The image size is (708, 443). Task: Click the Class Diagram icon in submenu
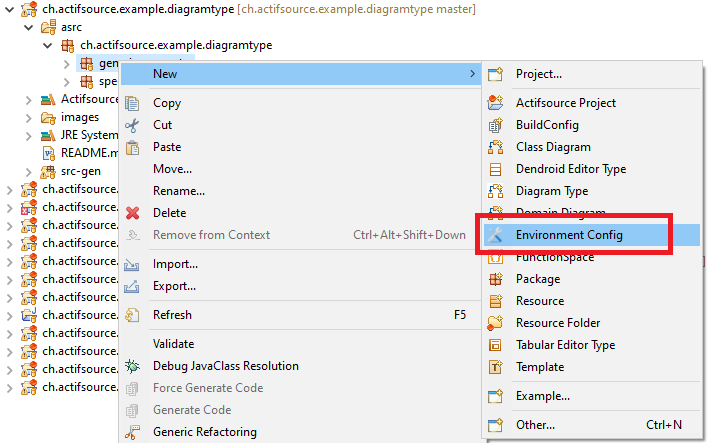click(495, 147)
